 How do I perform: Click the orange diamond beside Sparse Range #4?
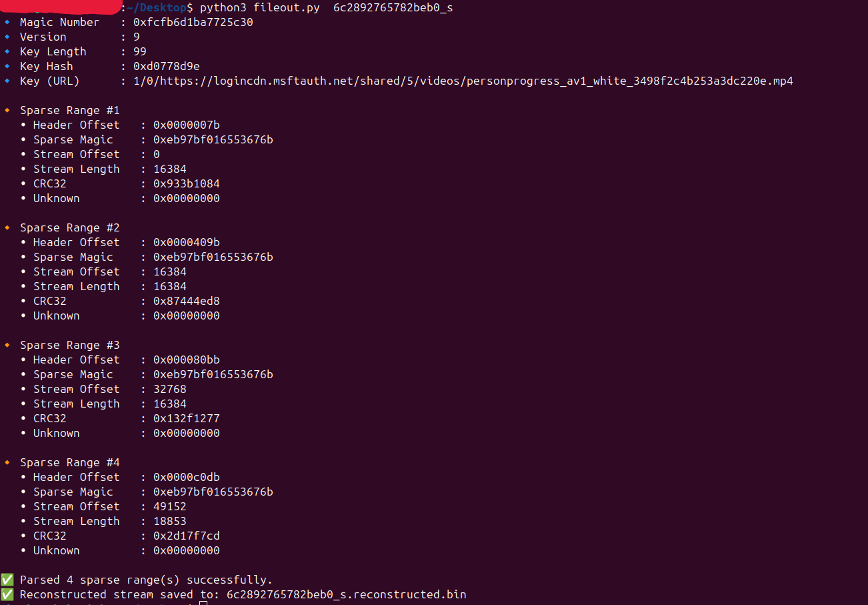click(x=7, y=463)
